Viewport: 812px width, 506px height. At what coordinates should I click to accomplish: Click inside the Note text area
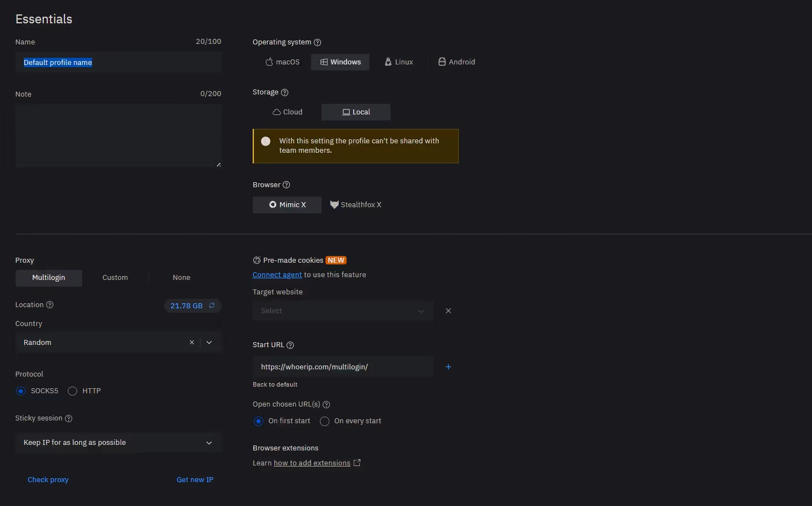pos(118,135)
